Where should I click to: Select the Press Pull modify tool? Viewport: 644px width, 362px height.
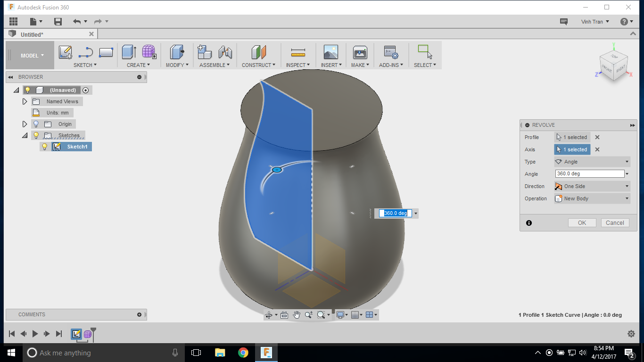pyautogui.click(x=177, y=52)
